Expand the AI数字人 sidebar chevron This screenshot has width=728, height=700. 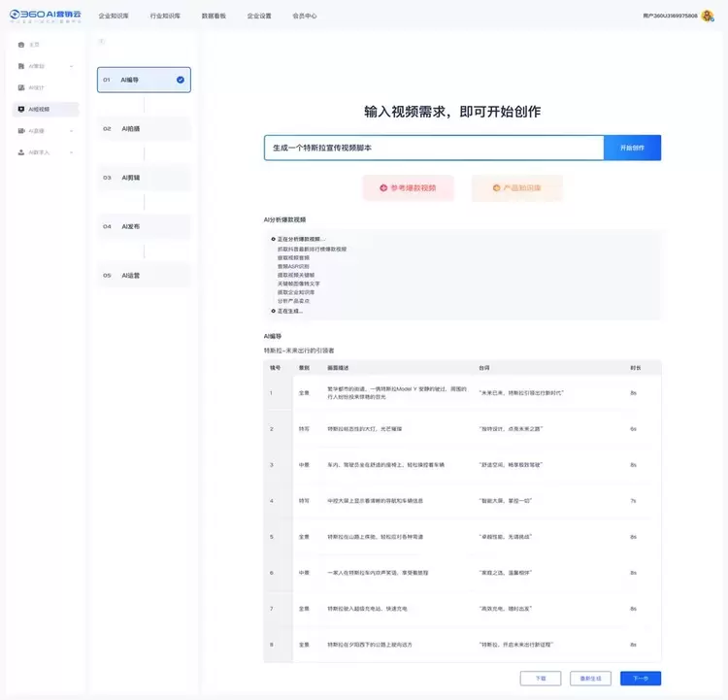72,152
